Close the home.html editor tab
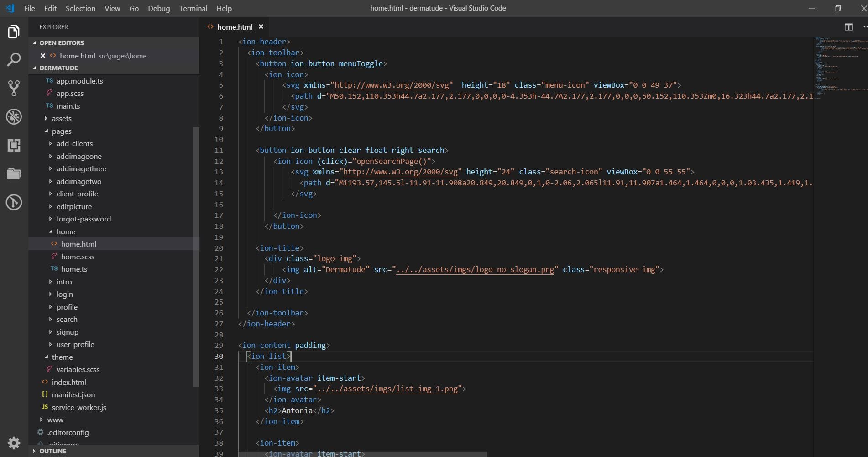 click(261, 27)
